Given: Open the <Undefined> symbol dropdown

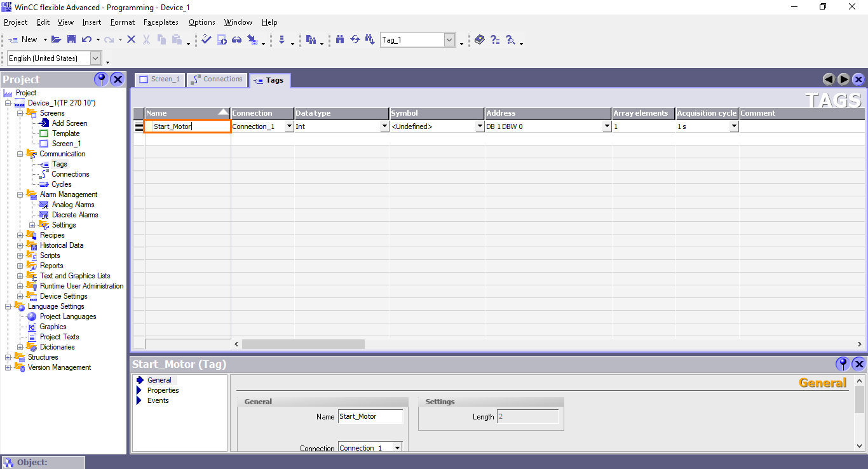Looking at the screenshot, I should 480,126.
